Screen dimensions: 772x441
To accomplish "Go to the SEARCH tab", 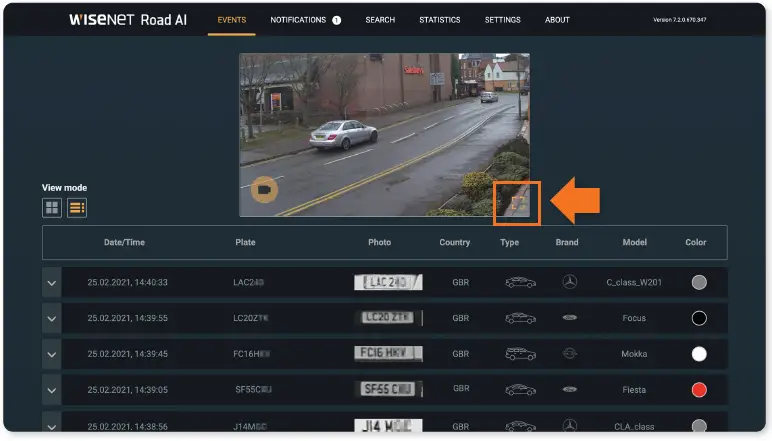I will pos(380,20).
